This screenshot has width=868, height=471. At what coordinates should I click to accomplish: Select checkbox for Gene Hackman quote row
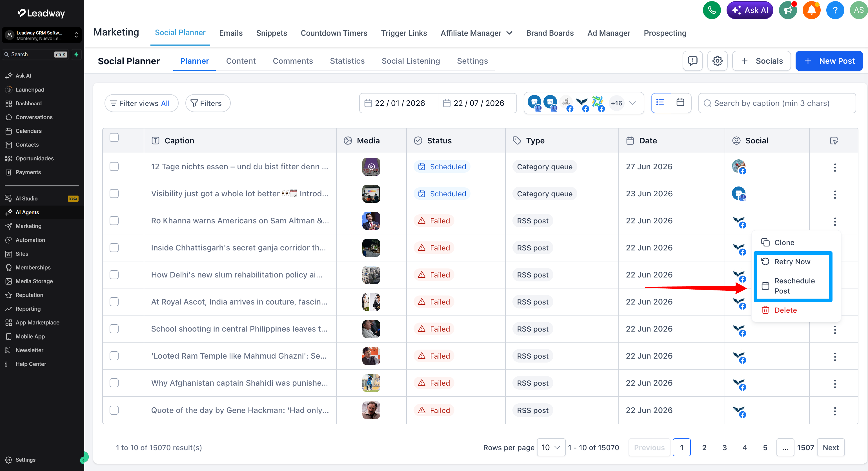[x=114, y=410]
